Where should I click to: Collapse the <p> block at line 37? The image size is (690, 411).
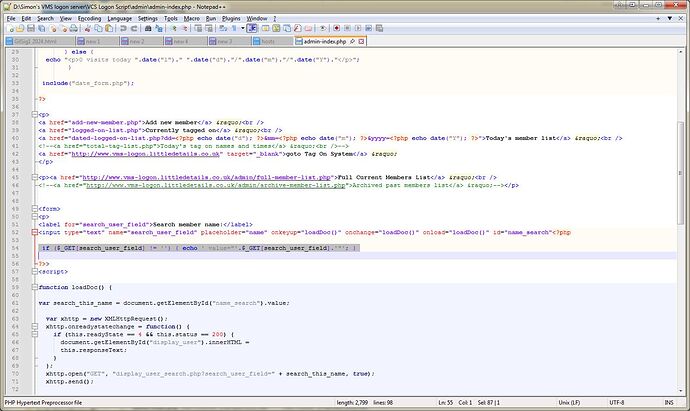pos(34,114)
